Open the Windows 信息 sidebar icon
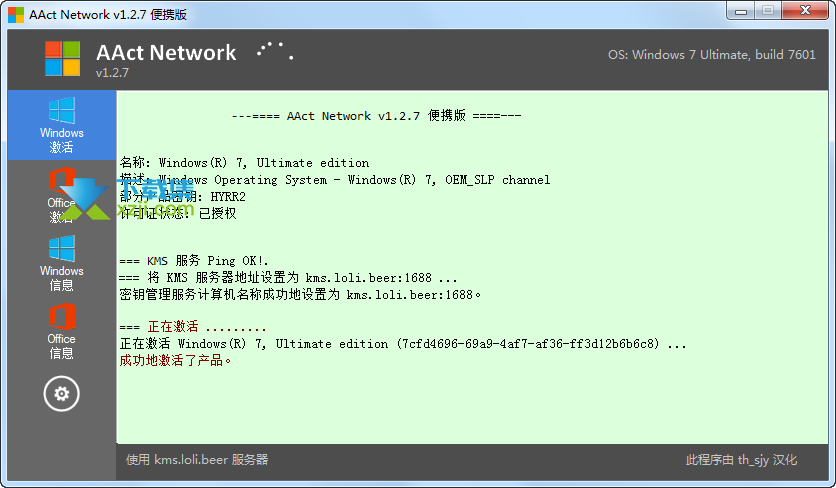Viewport: 836px width, 488px height. pos(62,263)
